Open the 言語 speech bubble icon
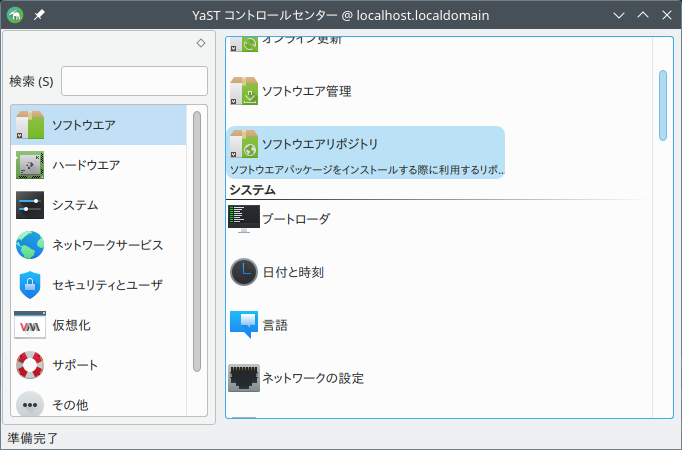 point(244,325)
